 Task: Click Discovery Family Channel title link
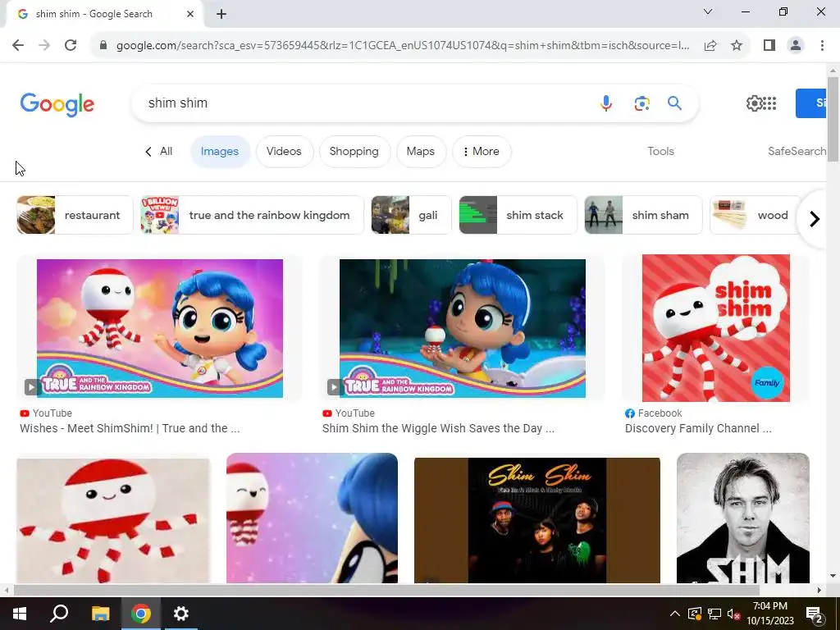pos(698,428)
